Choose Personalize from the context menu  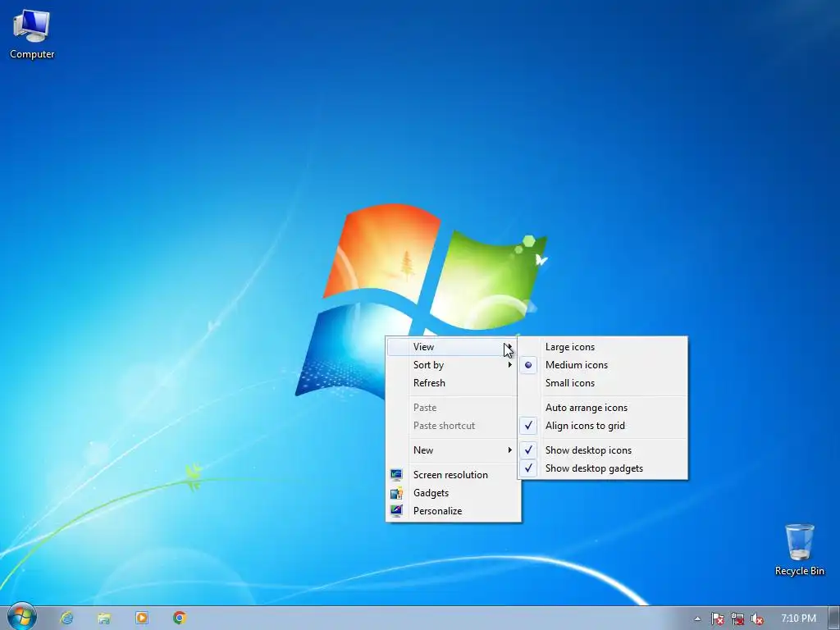click(453, 511)
